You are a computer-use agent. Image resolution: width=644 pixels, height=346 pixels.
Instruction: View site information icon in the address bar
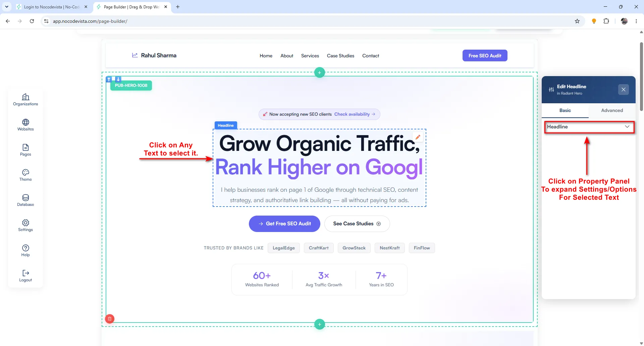pyautogui.click(x=46, y=21)
